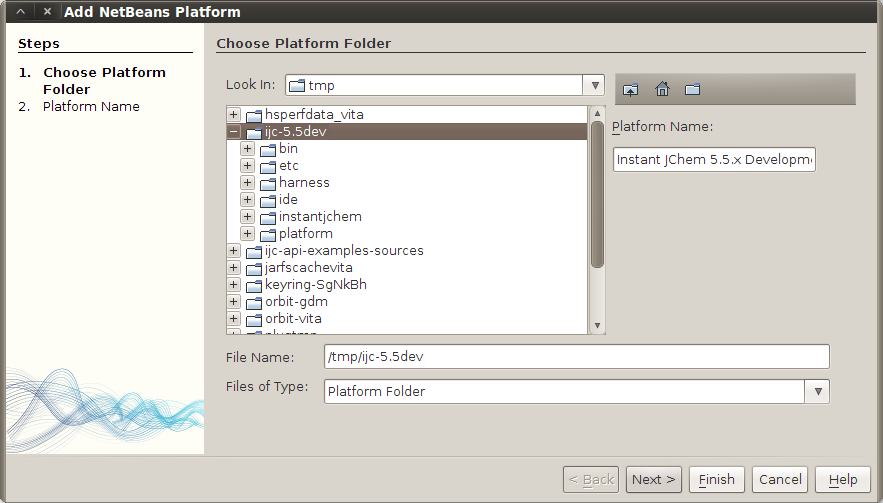
Task: Click the folder icon beside hsperfdata_vita
Action: pos(254,115)
